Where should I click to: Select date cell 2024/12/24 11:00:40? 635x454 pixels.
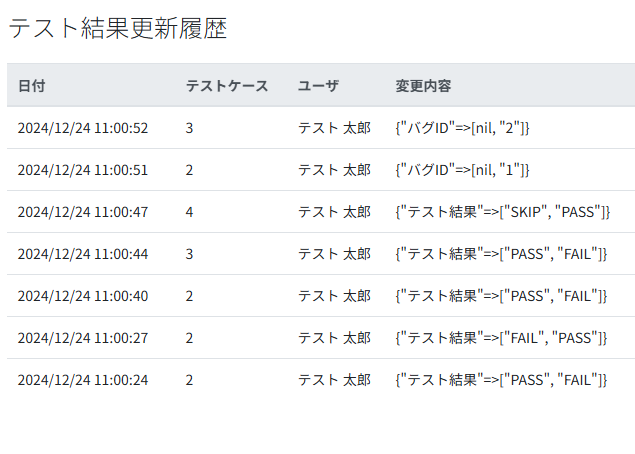point(83,296)
